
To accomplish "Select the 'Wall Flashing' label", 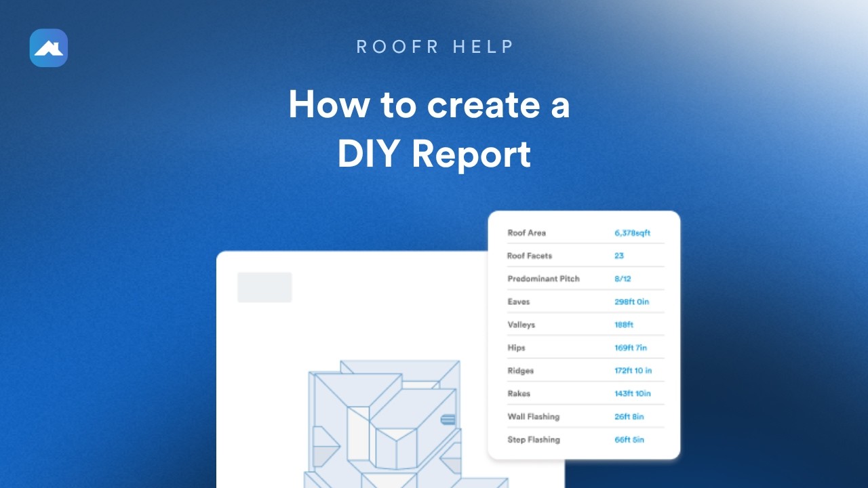I will (533, 417).
